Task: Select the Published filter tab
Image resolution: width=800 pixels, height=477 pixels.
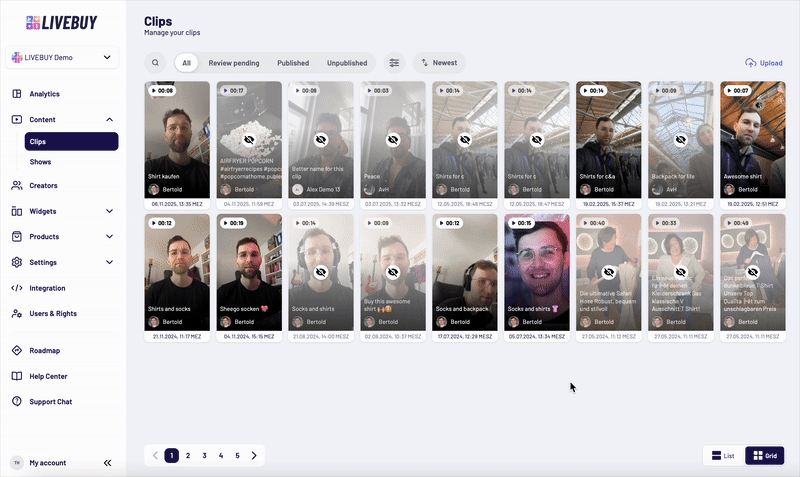Action: coord(293,63)
